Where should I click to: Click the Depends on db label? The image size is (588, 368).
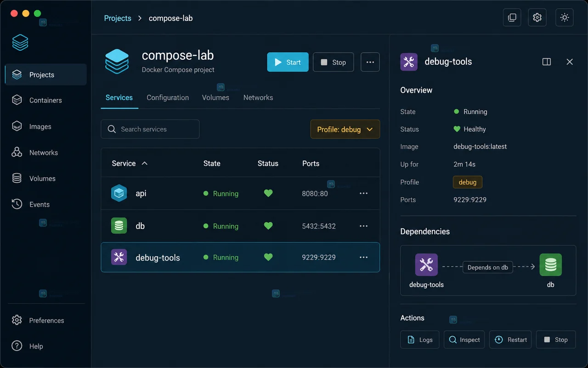click(x=487, y=267)
